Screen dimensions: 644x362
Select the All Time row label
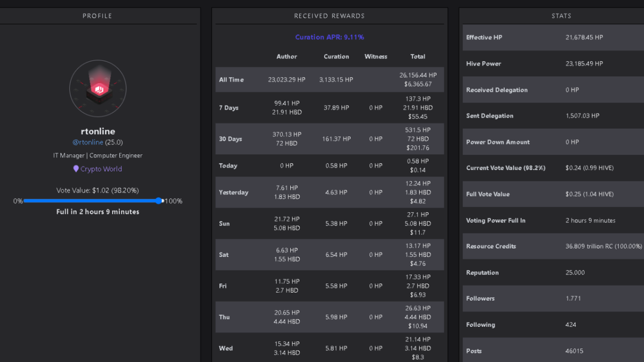(231, 80)
